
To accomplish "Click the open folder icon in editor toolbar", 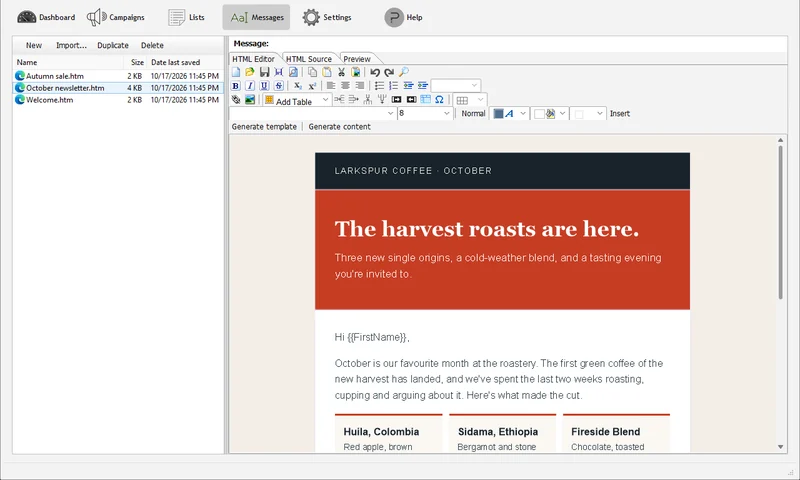I will click(249, 72).
